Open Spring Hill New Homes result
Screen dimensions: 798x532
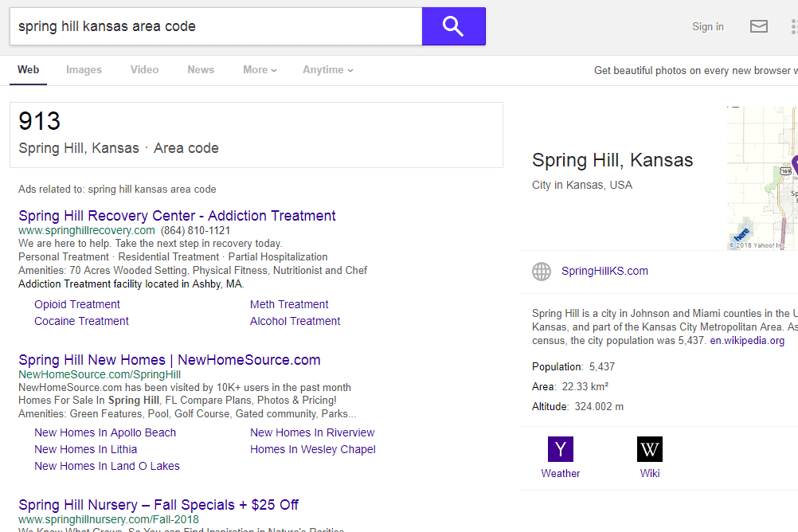click(x=170, y=360)
